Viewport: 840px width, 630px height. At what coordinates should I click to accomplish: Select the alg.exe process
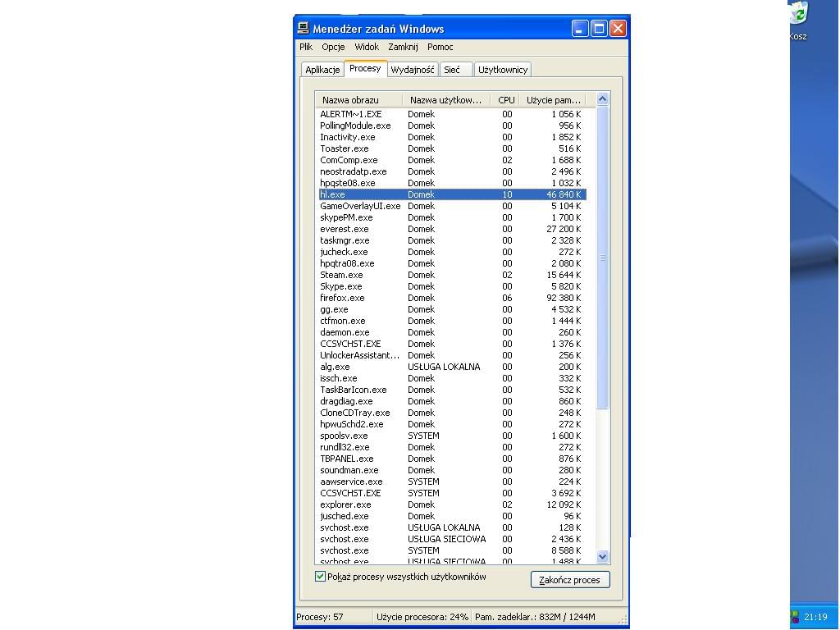pyautogui.click(x=453, y=367)
